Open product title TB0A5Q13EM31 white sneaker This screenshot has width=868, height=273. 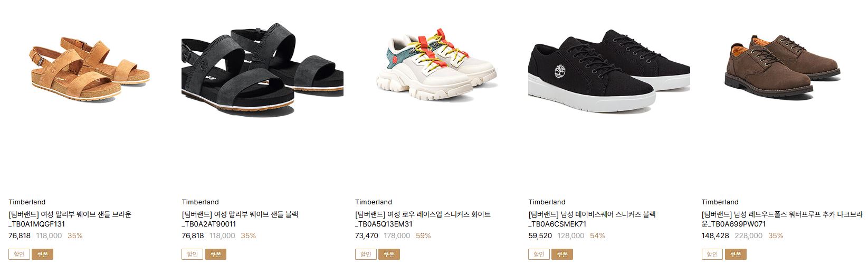(x=423, y=219)
